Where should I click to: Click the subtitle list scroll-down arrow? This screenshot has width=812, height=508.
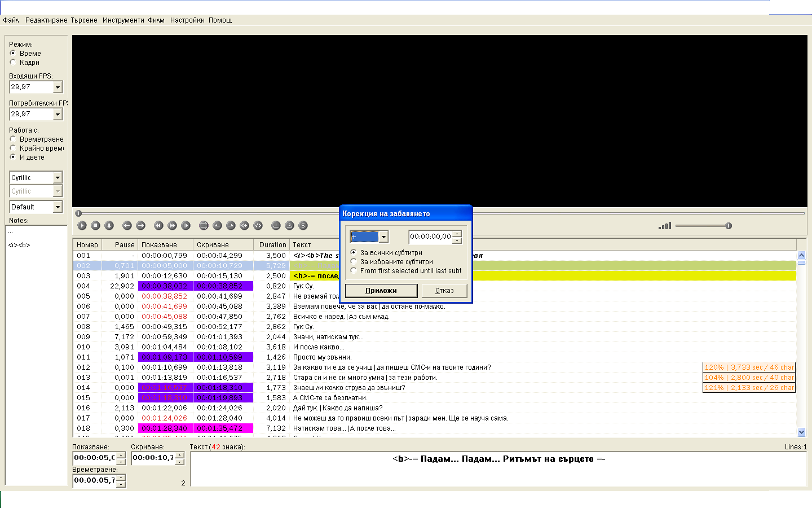802,432
